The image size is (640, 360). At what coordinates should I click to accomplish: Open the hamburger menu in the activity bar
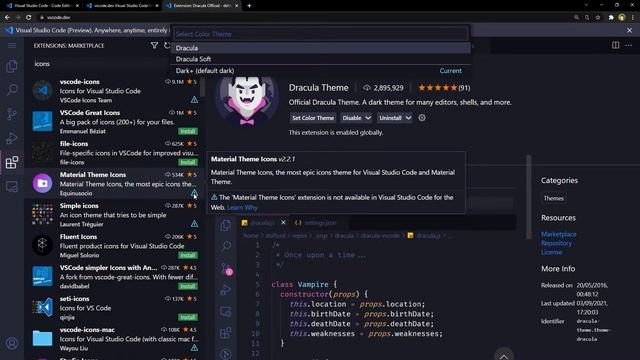pyautogui.click(x=12, y=45)
